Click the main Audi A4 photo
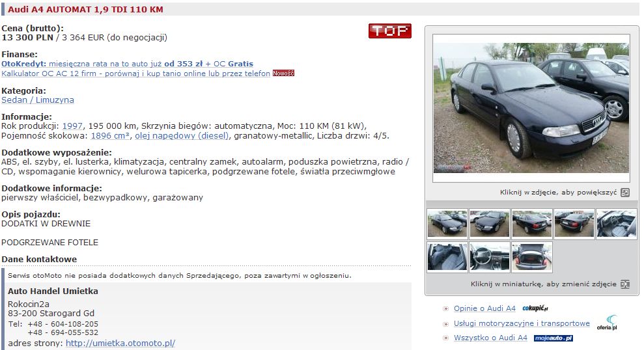 click(531, 108)
